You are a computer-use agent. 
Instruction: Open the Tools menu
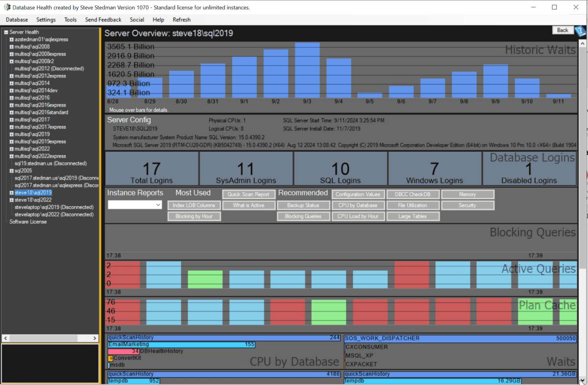[x=71, y=20]
